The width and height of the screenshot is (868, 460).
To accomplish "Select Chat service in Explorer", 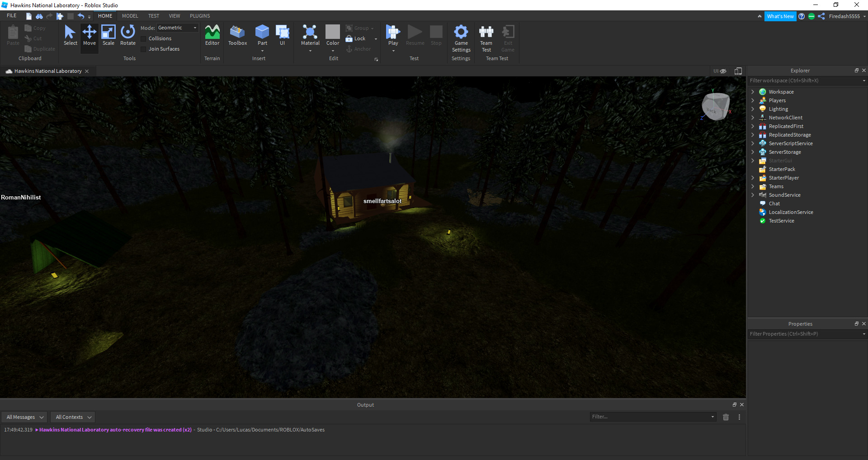I will pos(774,204).
